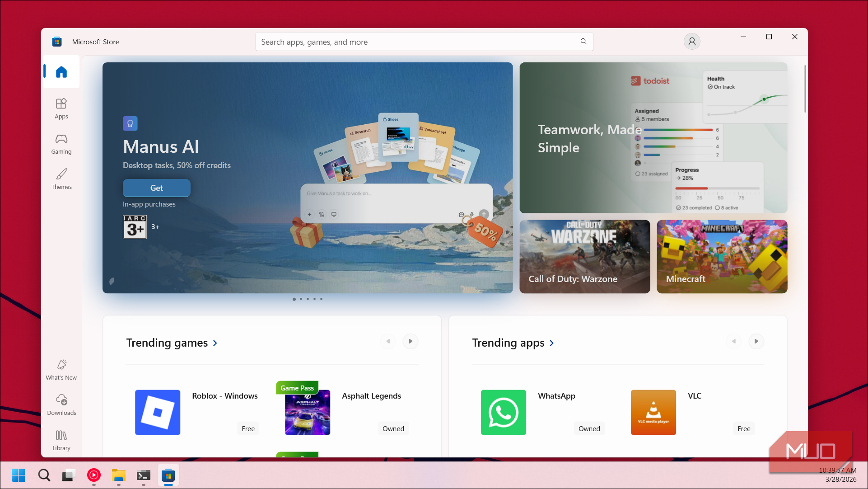Show next trending games with right arrow
The image size is (868, 489).
coord(411,341)
